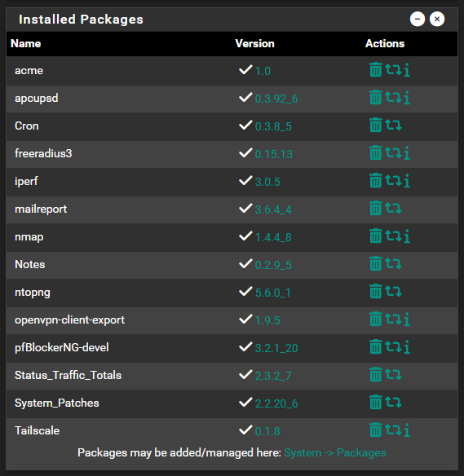Click freeradius3 version 0.15.13
This screenshot has width=464, height=476.
[274, 154]
